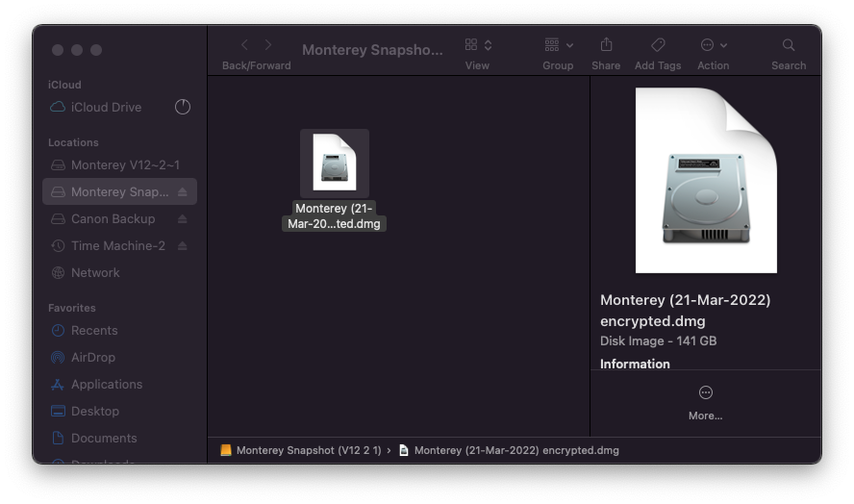Click the iCloud sidebar header
The image size is (854, 504).
64,85
